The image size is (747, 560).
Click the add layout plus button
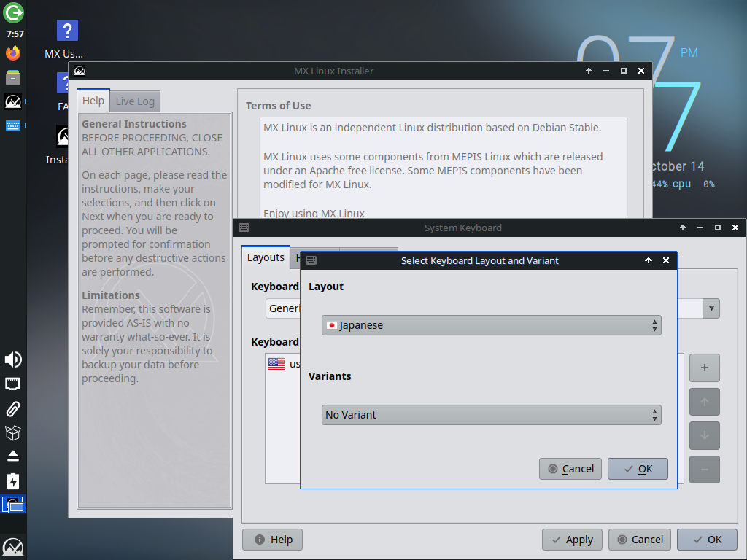coord(705,367)
